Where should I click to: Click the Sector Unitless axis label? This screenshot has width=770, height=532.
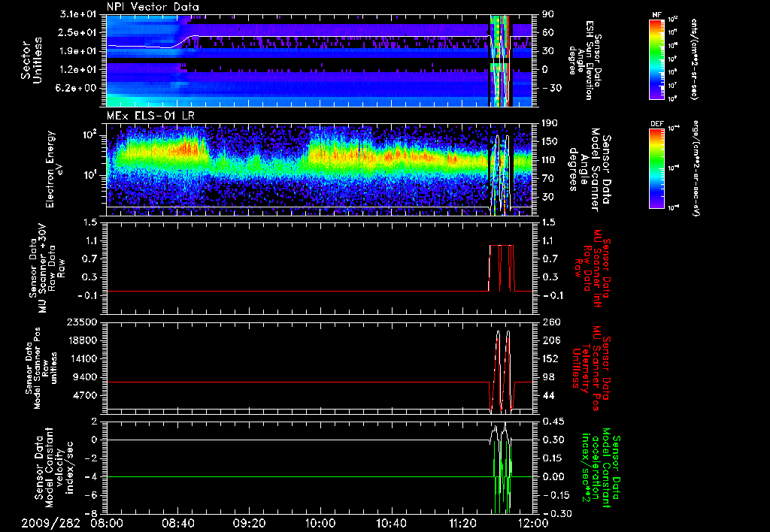30,59
